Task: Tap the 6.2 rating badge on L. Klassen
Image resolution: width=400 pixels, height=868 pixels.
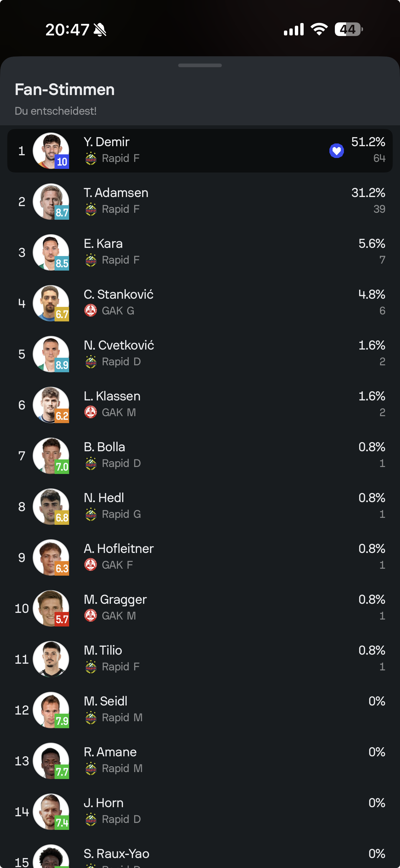Action: 62,416
